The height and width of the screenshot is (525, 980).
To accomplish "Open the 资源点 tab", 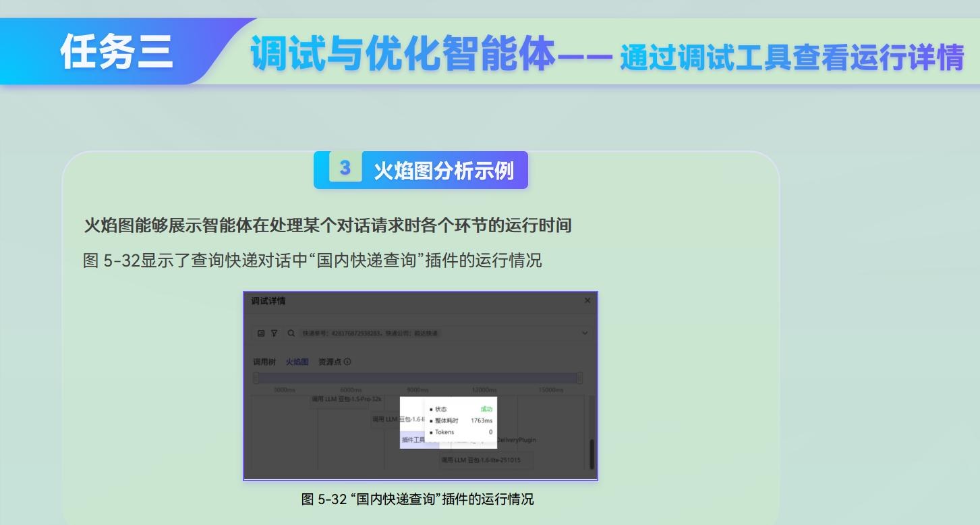I will pos(330,362).
